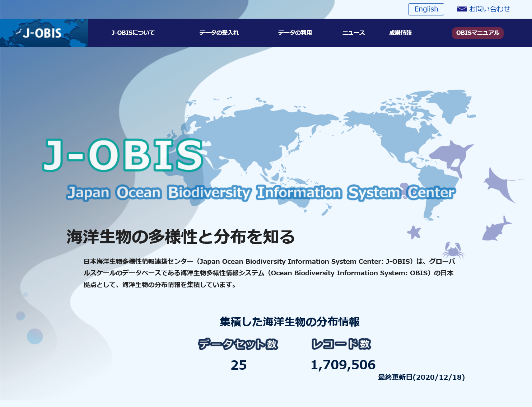Open the OBISマニュアル button
532x407 pixels.
point(478,33)
